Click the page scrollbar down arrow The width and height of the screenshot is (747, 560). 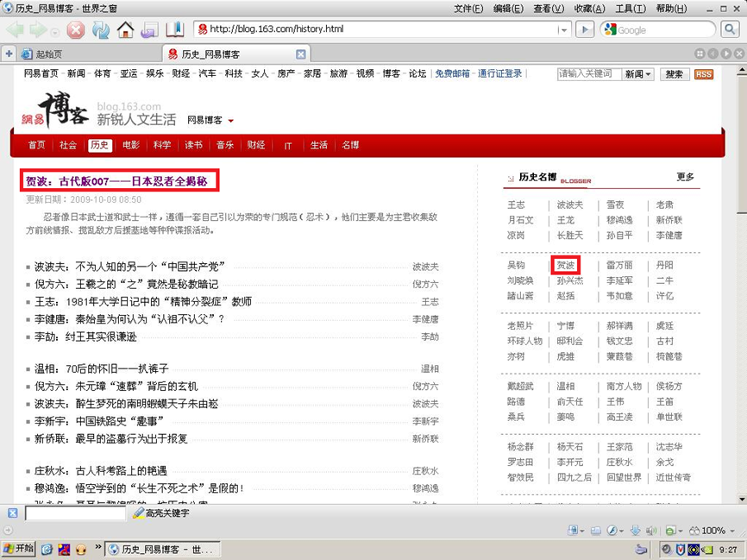click(742, 499)
